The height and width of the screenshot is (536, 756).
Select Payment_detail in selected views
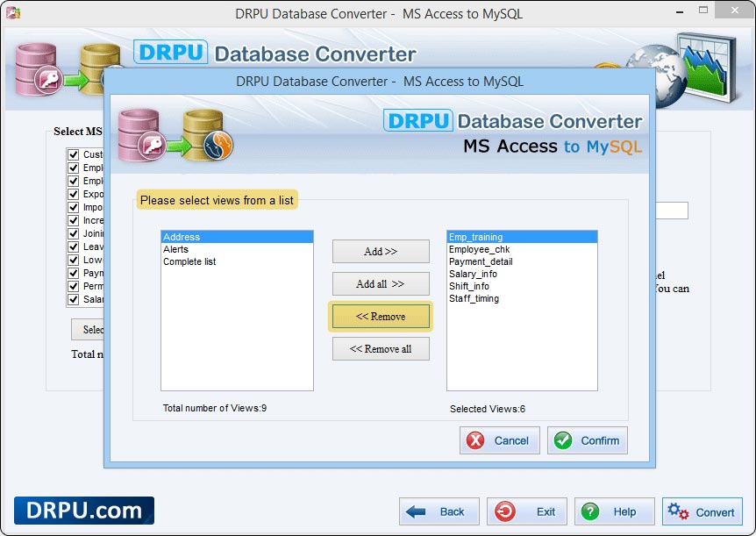point(522,261)
